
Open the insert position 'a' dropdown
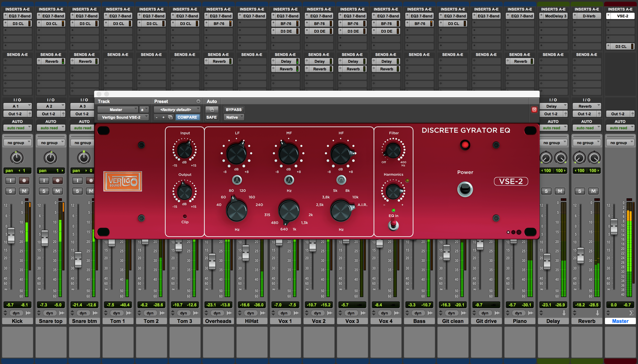coord(144,110)
